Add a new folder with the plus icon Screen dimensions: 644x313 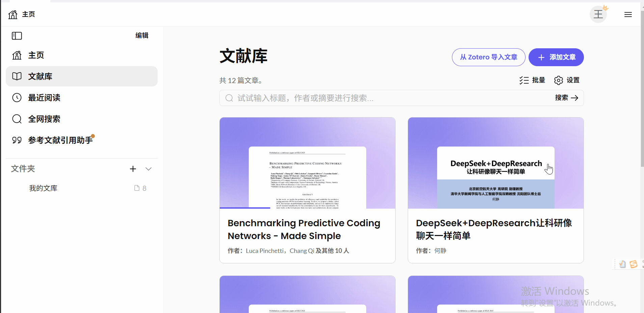[133, 169]
